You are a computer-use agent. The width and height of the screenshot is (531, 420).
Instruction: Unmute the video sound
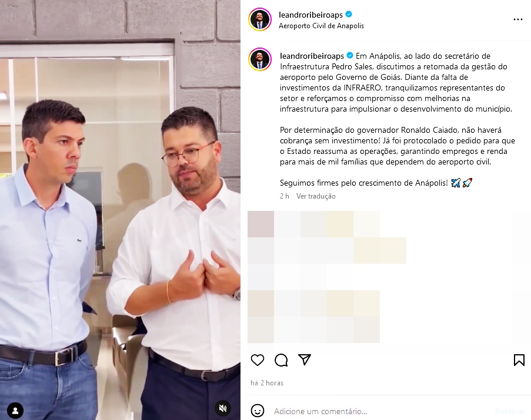click(x=223, y=408)
